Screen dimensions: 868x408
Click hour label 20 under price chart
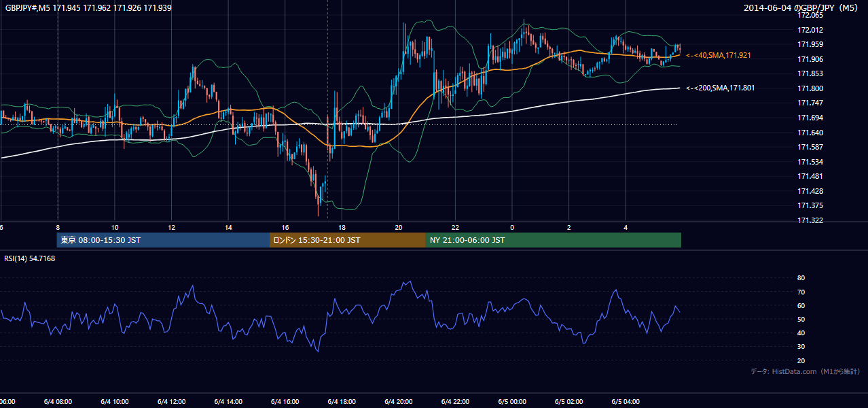point(399,227)
